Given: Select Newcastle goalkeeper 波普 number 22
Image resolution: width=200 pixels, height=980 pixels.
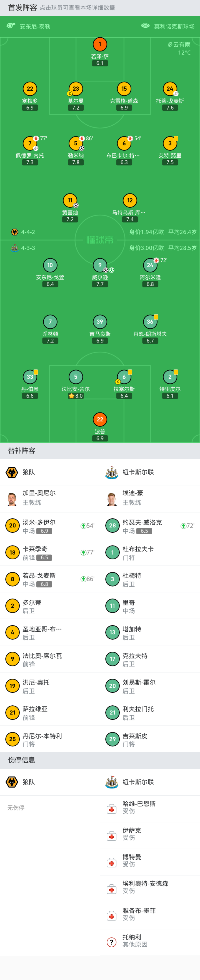Looking at the screenshot, I should click(x=100, y=420).
